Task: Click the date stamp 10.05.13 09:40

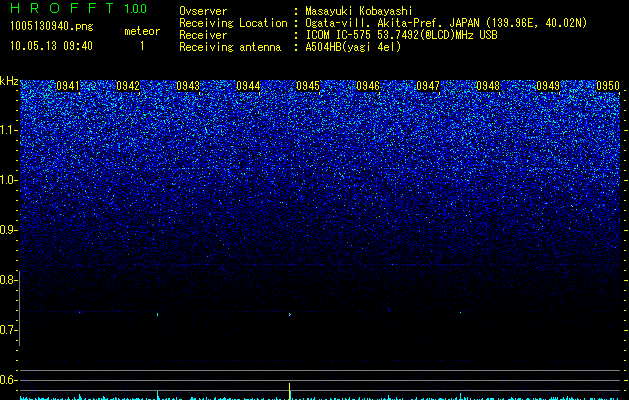Action: click(51, 46)
